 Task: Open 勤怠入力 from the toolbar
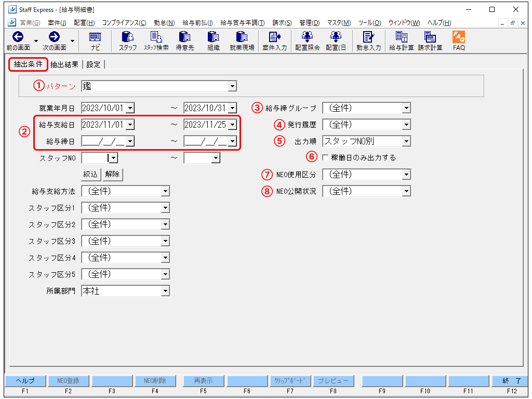368,41
